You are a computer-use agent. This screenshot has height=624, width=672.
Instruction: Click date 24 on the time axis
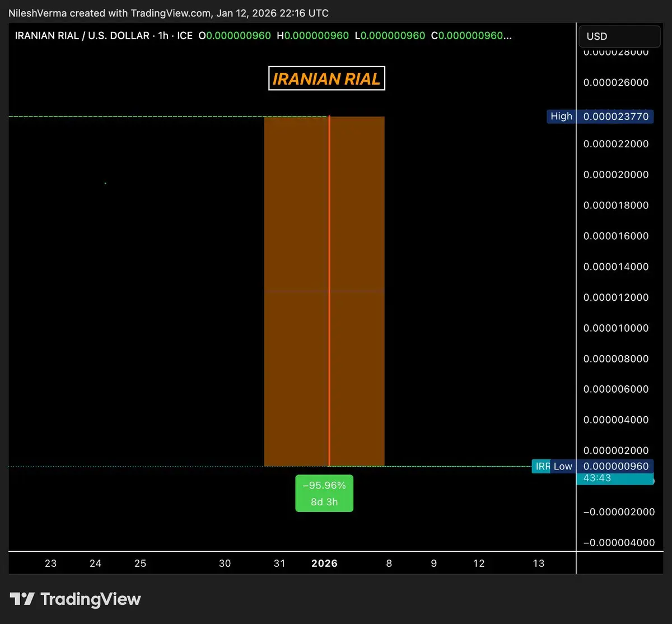[95, 564]
